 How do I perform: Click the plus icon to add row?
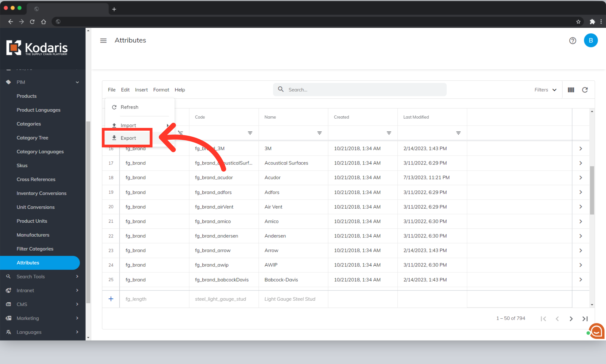(x=111, y=299)
